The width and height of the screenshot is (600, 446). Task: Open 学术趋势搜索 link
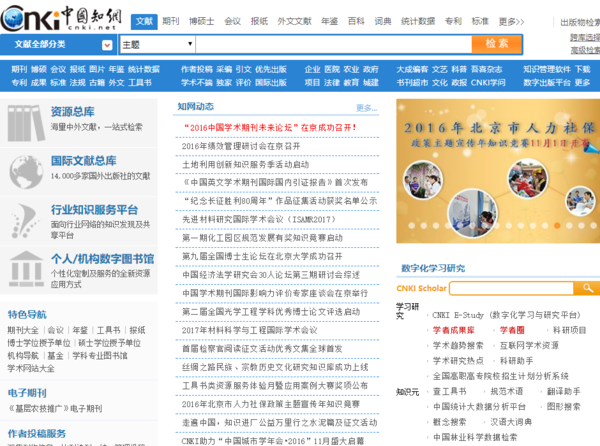coord(458,345)
